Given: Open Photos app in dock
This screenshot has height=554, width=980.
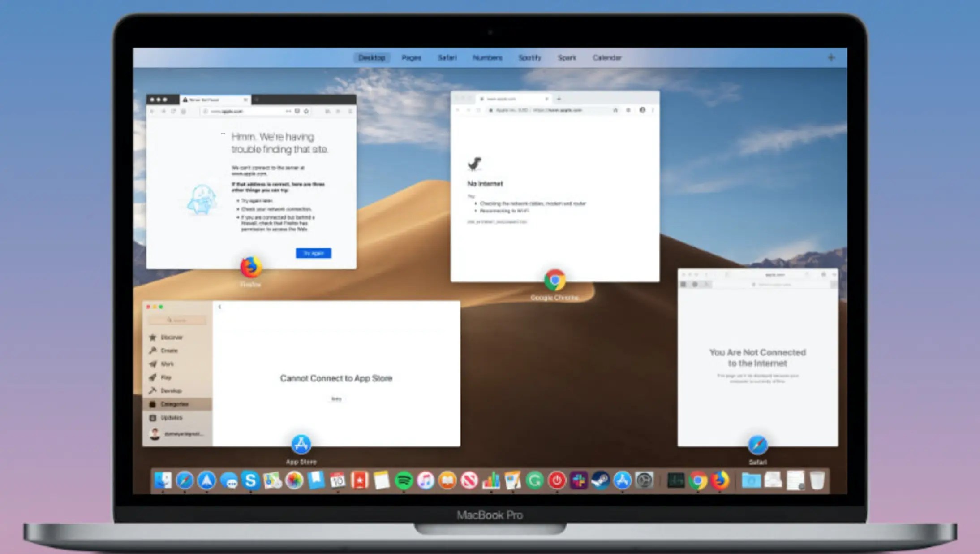Looking at the screenshot, I should (294, 480).
